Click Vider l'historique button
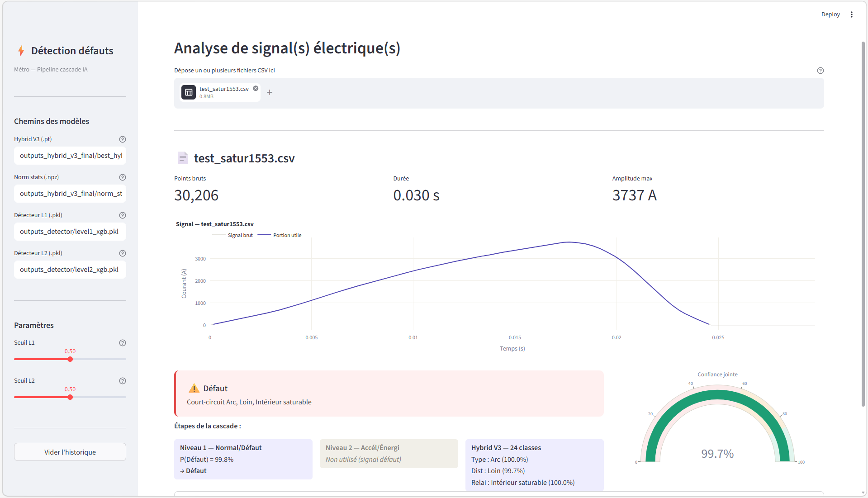The width and height of the screenshot is (868, 498). [x=70, y=452]
